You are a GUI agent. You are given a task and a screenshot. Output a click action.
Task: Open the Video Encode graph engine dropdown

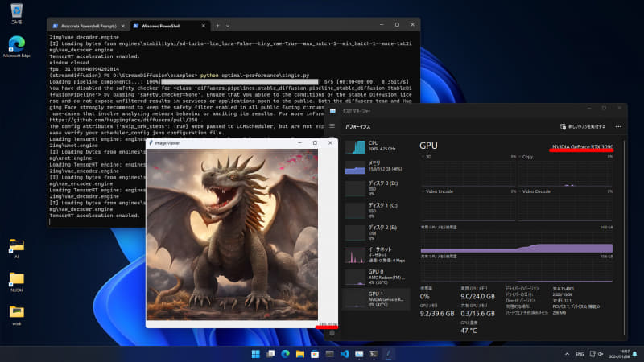[437, 191]
